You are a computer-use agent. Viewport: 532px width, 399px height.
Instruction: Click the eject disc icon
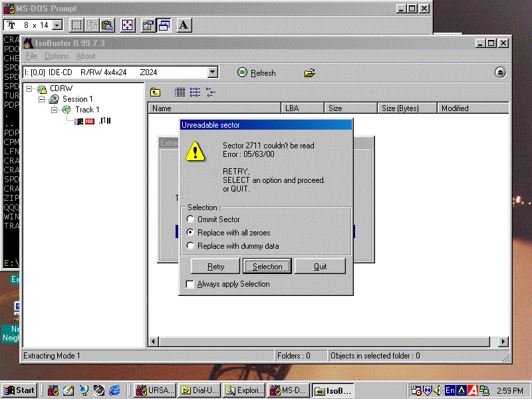500,72
